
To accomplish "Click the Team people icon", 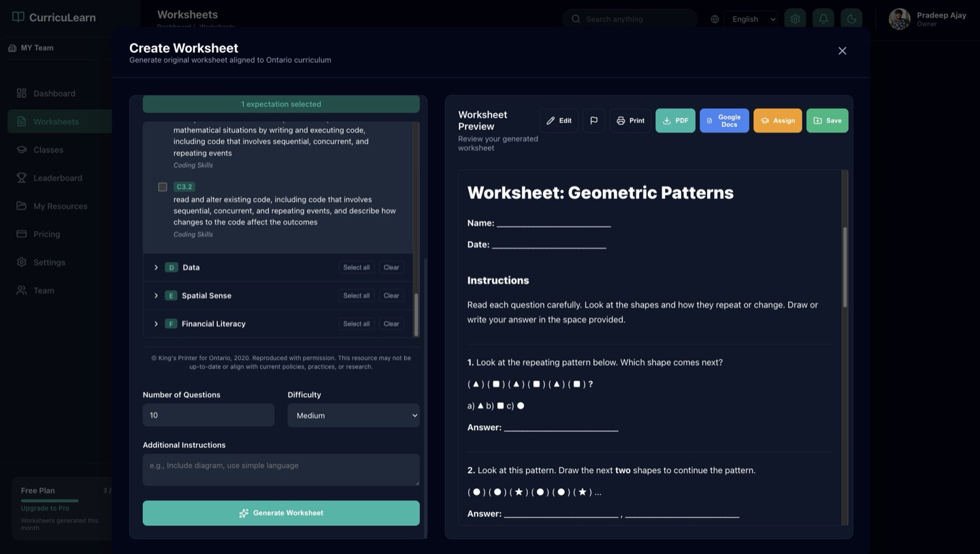I will click(x=22, y=291).
